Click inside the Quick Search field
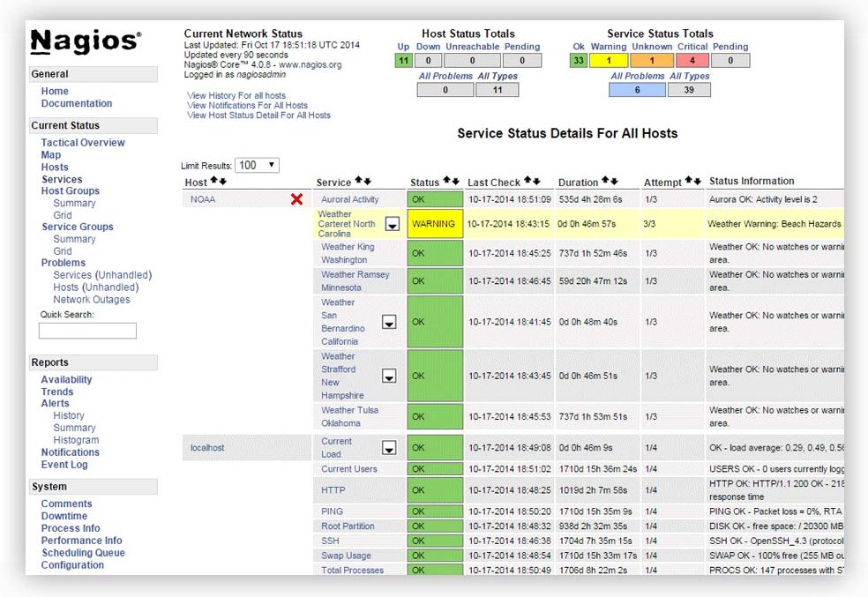This screenshot has width=868, height=597. tap(86, 330)
